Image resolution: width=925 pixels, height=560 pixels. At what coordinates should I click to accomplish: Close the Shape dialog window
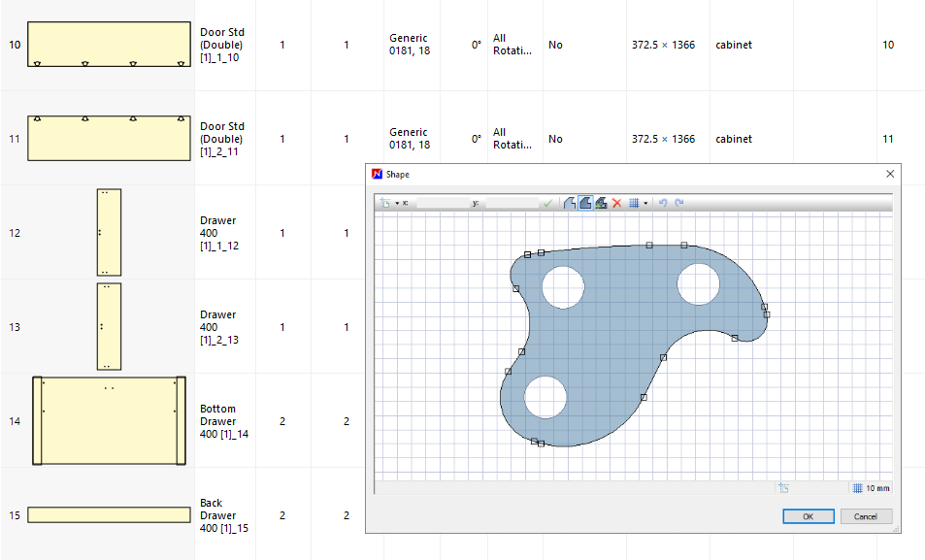coord(890,174)
